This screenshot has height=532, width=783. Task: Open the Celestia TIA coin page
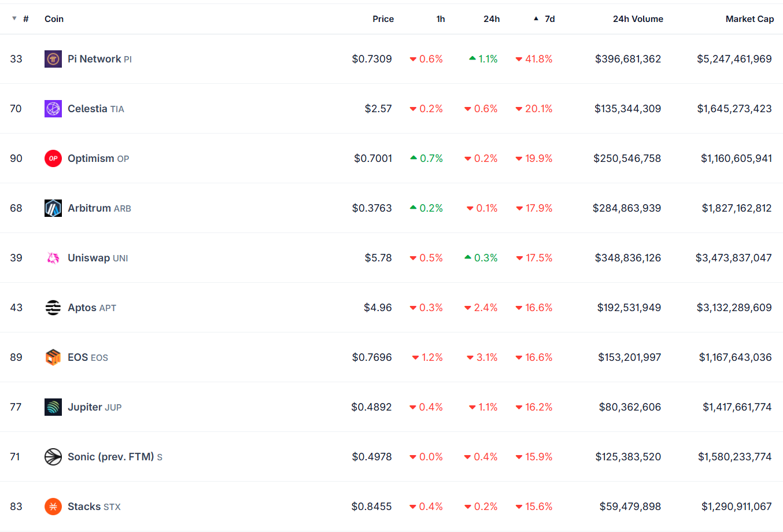pos(96,109)
